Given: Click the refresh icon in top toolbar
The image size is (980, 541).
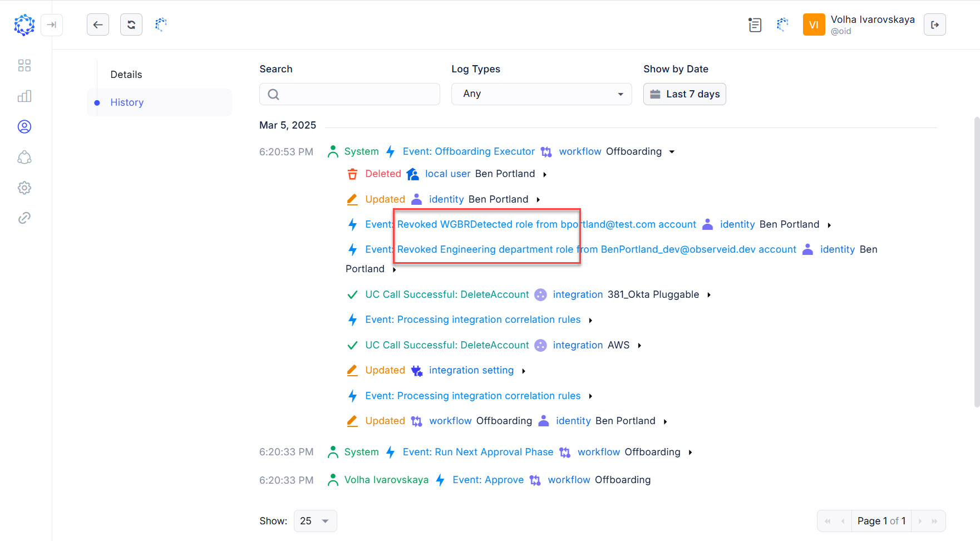Looking at the screenshot, I should [131, 24].
